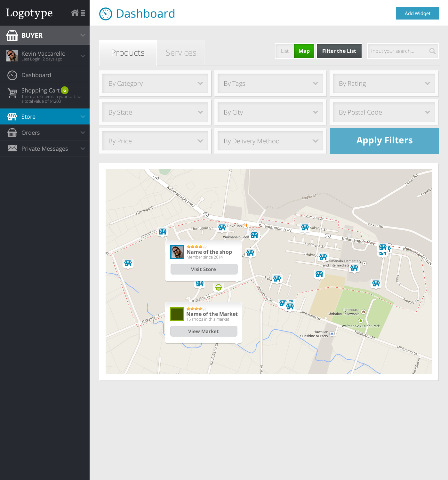Click the Store awning icon in sidebar
The image size is (448, 480).
[x=12, y=117]
